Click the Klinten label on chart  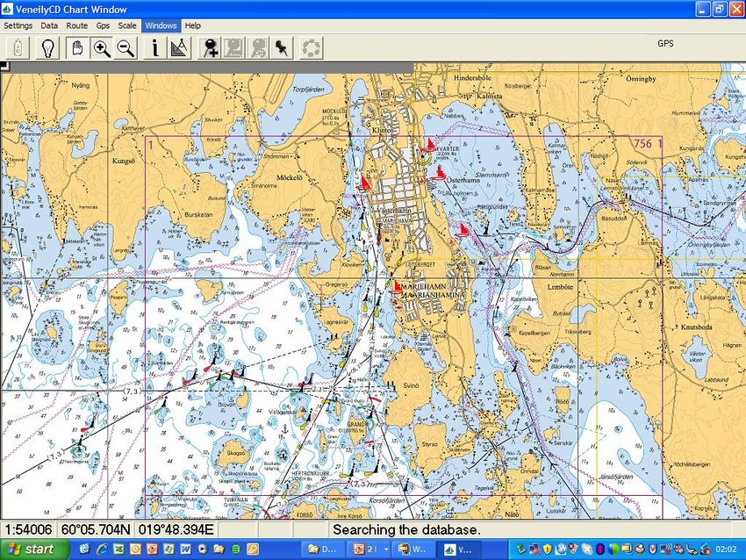coord(383,130)
